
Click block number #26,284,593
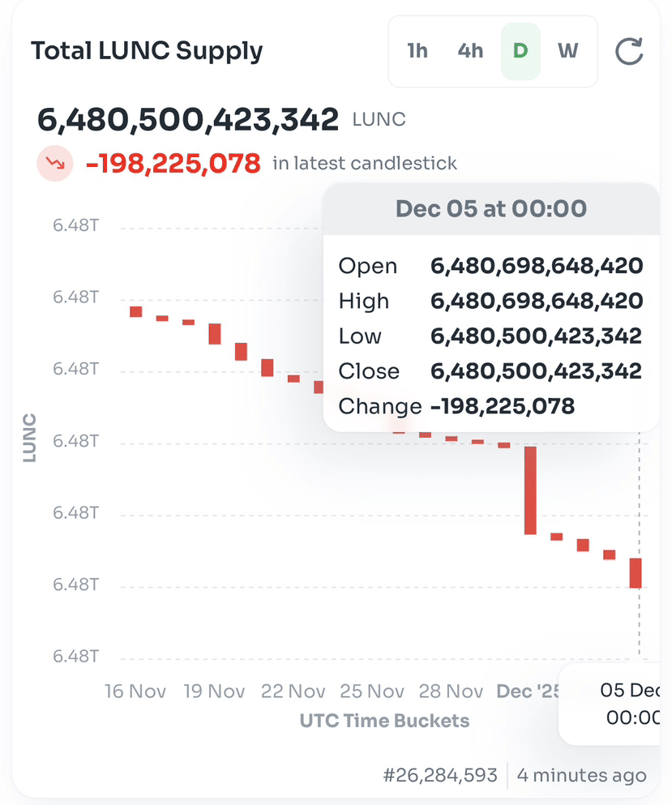coord(440,775)
